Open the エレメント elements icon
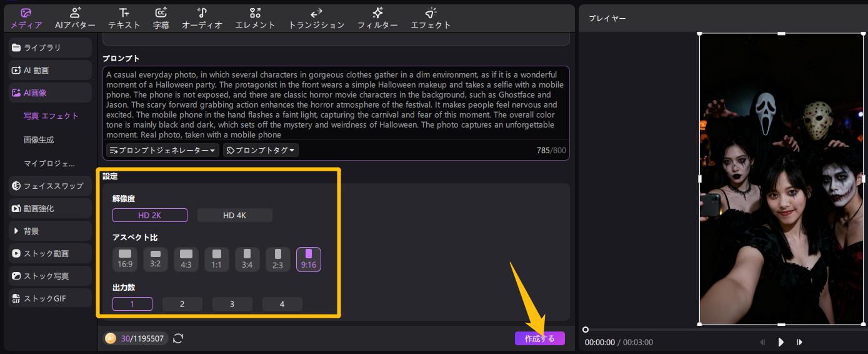This screenshot has height=354, width=868. click(255, 13)
